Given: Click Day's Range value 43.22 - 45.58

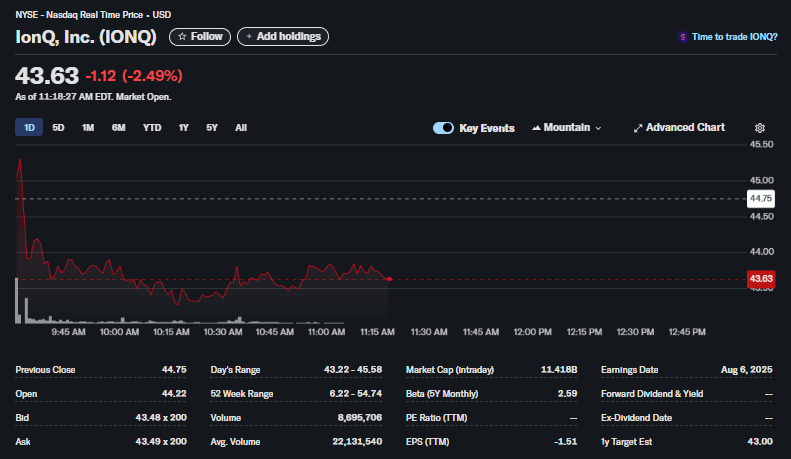Looking at the screenshot, I should 353,370.
